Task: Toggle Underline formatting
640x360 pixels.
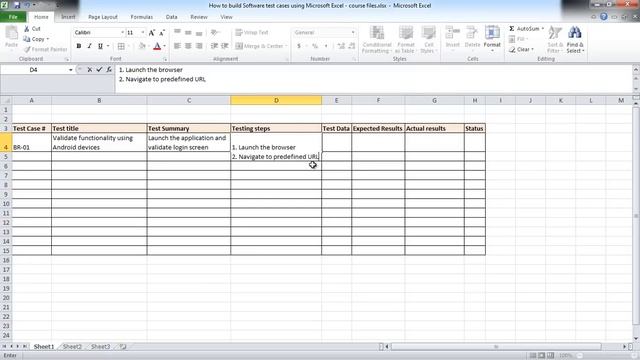Action: click(100, 46)
